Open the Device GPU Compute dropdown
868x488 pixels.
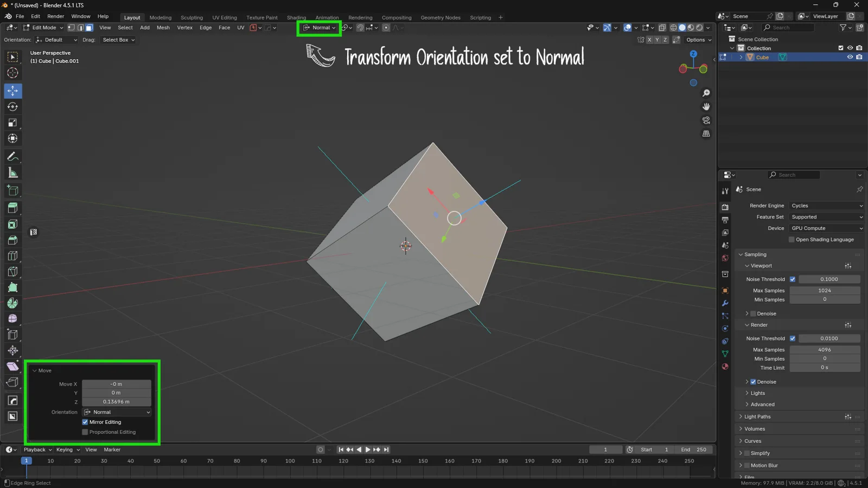pyautogui.click(x=827, y=228)
